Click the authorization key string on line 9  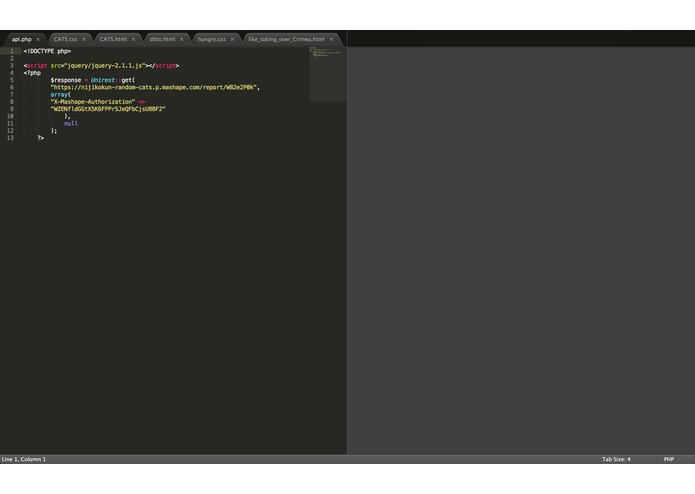[x=108, y=109]
